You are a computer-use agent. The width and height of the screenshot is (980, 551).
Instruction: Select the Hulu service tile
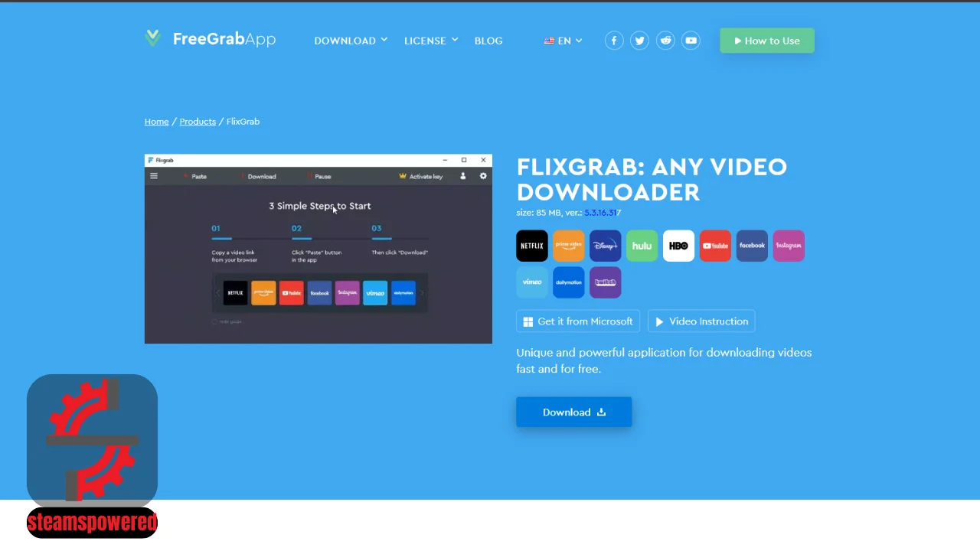point(642,246)
